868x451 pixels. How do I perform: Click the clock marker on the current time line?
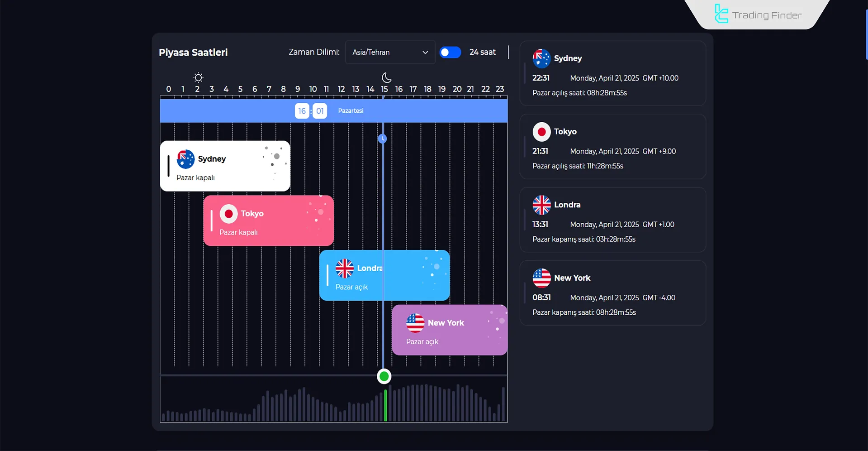pyautogui.click(x=383, y=139)
